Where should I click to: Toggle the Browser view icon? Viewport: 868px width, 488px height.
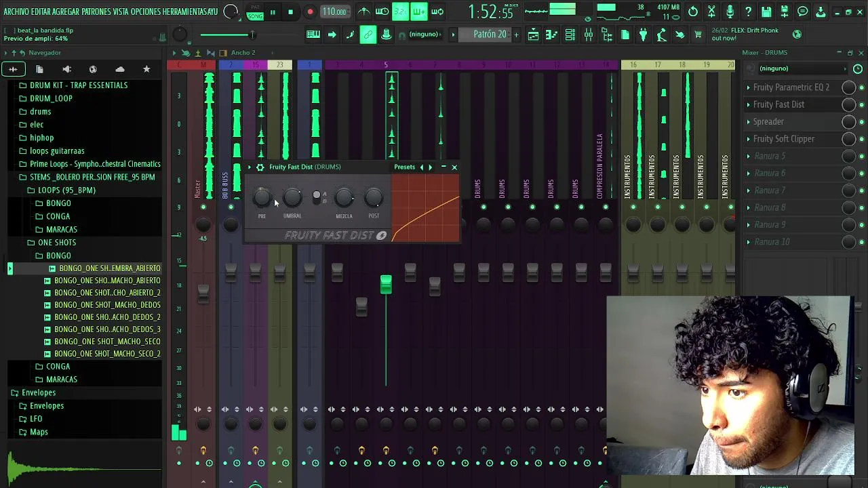[607, 35]
